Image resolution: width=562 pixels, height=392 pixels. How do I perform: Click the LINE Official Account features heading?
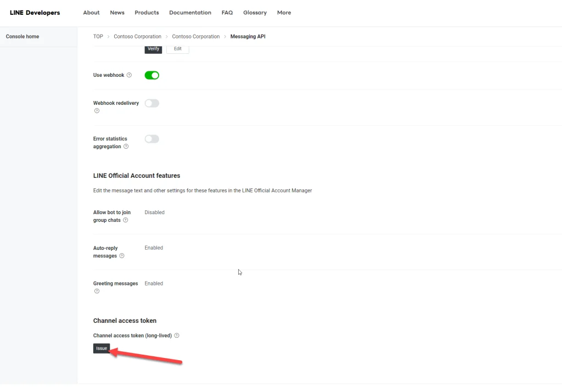137,176
